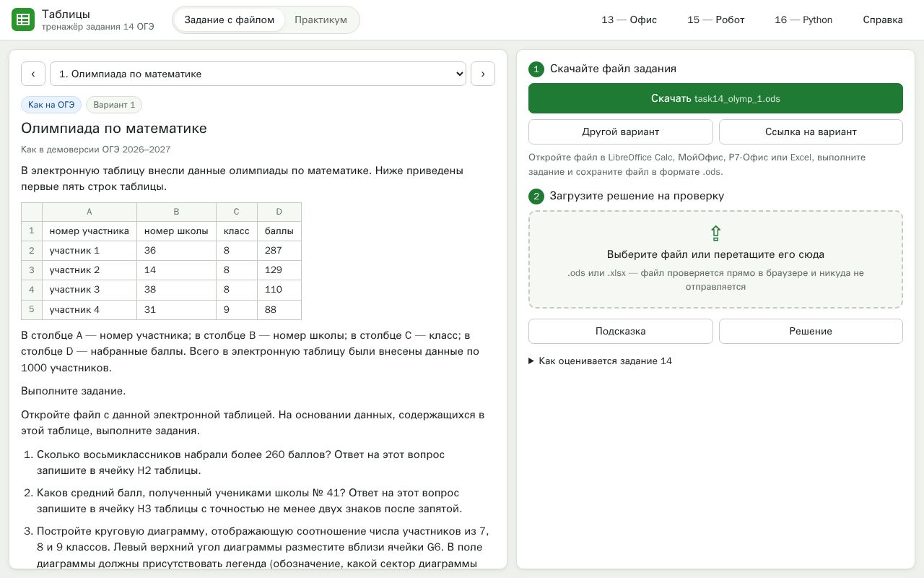
Task: Select table cell "участник 4"
Action: 90,310
